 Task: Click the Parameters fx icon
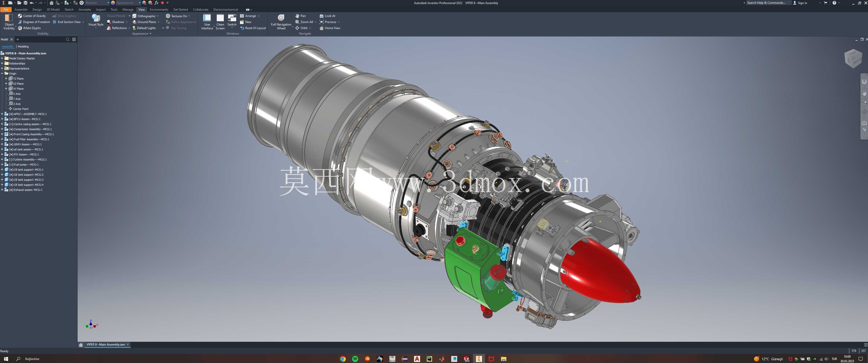pyautogui.click(x=156, y=3)
